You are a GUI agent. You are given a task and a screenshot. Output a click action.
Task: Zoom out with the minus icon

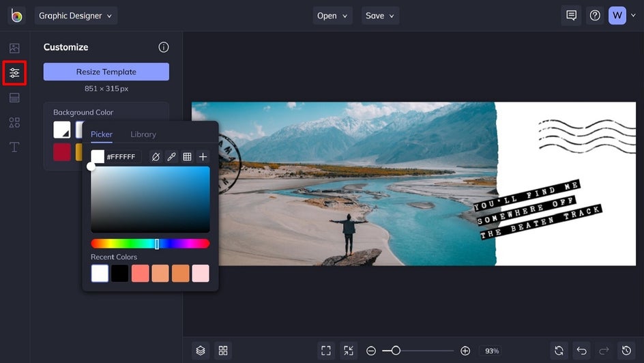coord(371,351)
